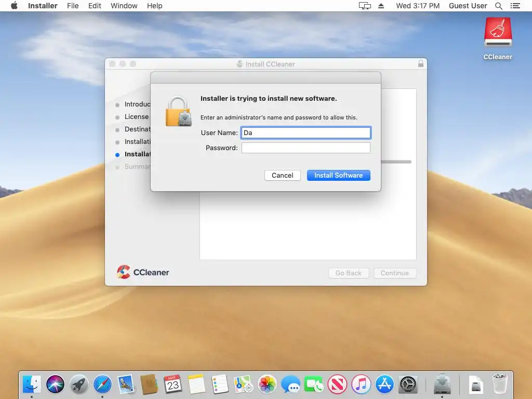Cancel the authentication dialog

pyautogui.click(x=282, y=176)
